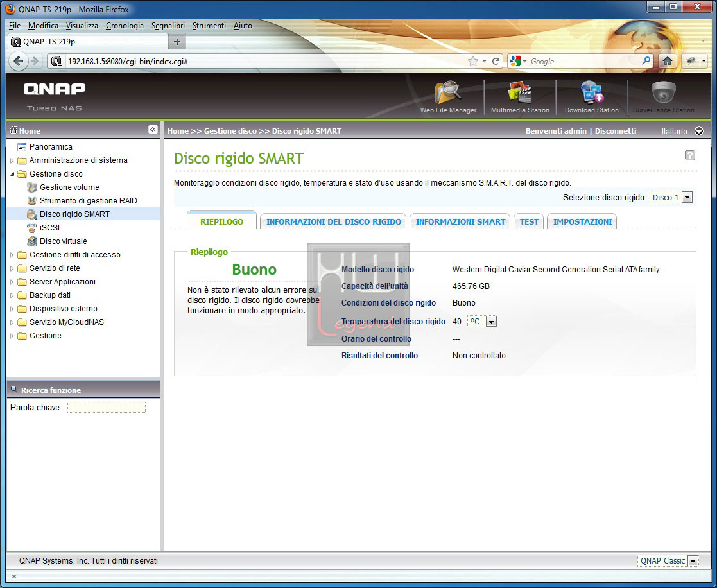Screen dimensions: 717x588
Task: Open the Strumenti menu
Action: click(209, 26)
